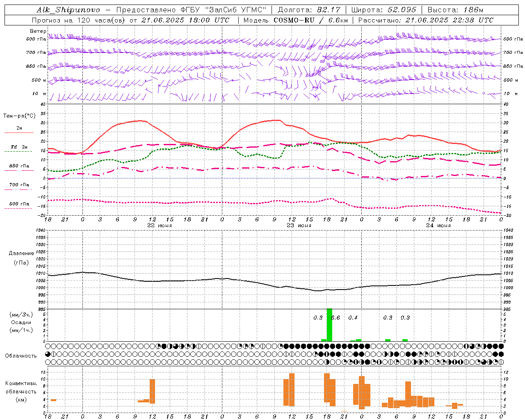Click the Td 2м dew point legend entry

click(x=19, y=147)
